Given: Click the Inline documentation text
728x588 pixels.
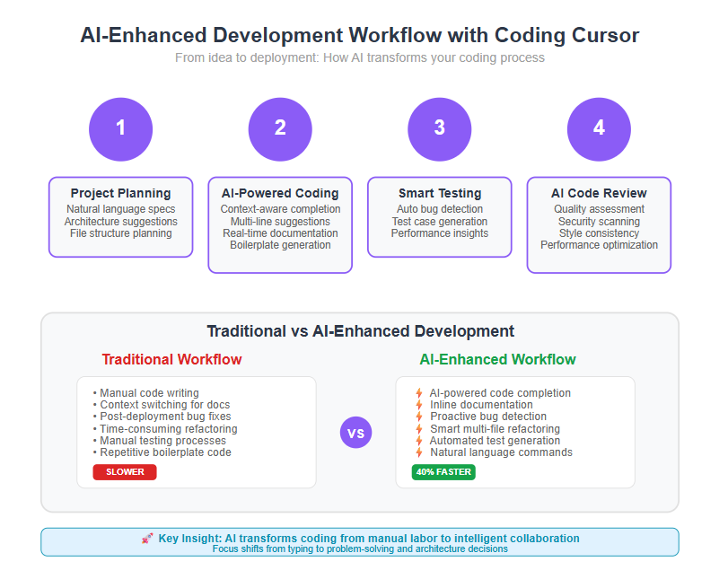Looking at the screenshot, I should click(x=481, y=405).
